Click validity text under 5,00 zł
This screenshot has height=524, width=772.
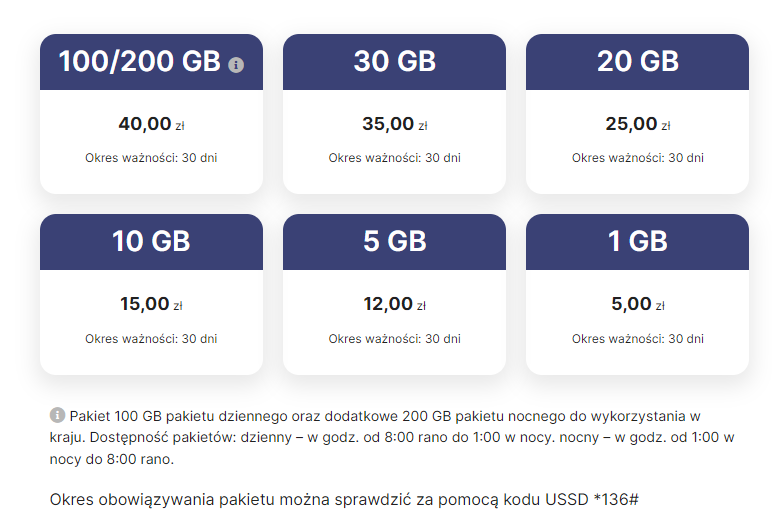pyautogui.click(x=638, y=339)
